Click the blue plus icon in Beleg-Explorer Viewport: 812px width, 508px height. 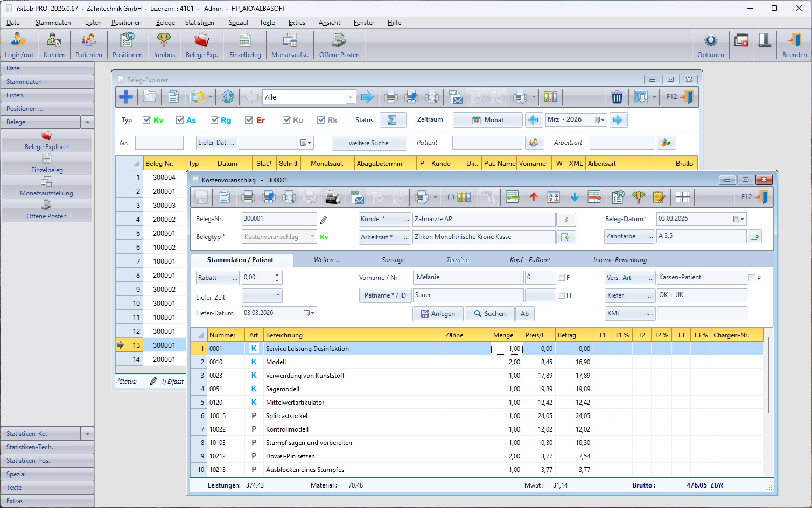coord(126,97)
